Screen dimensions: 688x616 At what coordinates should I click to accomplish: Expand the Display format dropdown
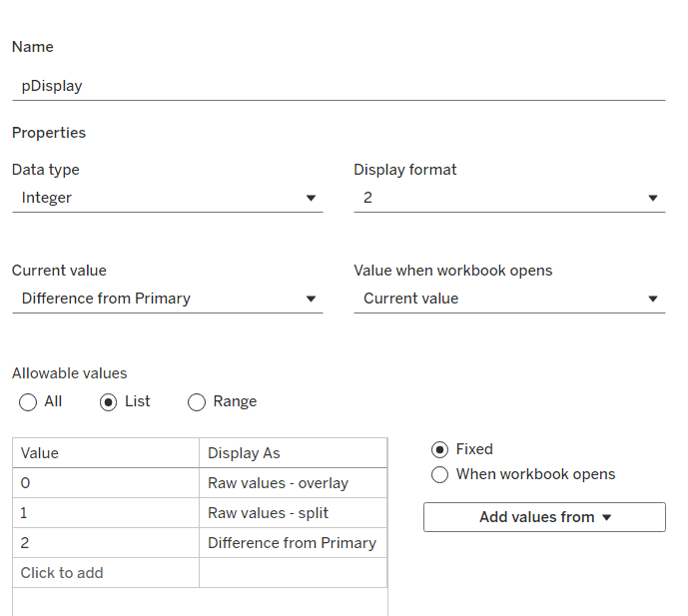[x=508, y=198]
